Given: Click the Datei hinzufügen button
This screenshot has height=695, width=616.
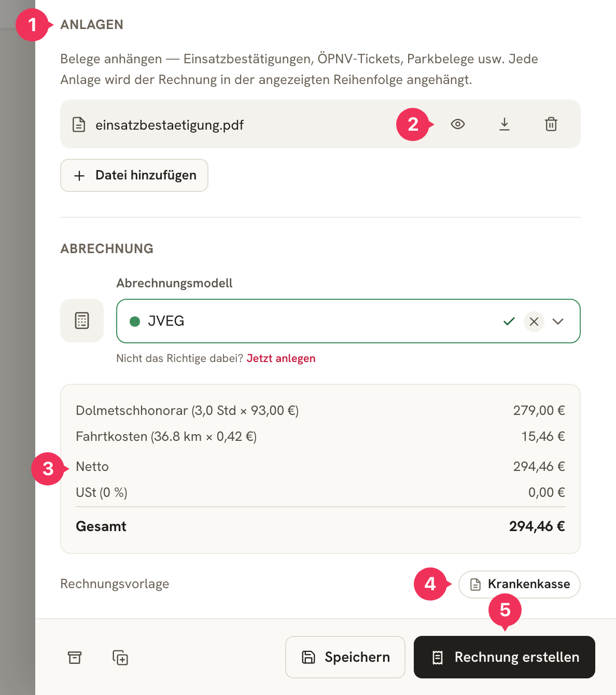Looking at the screenshot, I should pos(134,175).
